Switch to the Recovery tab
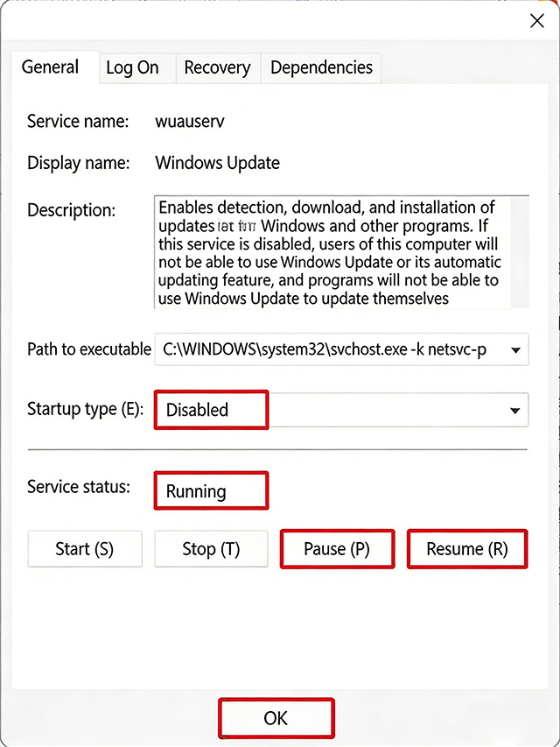 (x=217, y=68)
